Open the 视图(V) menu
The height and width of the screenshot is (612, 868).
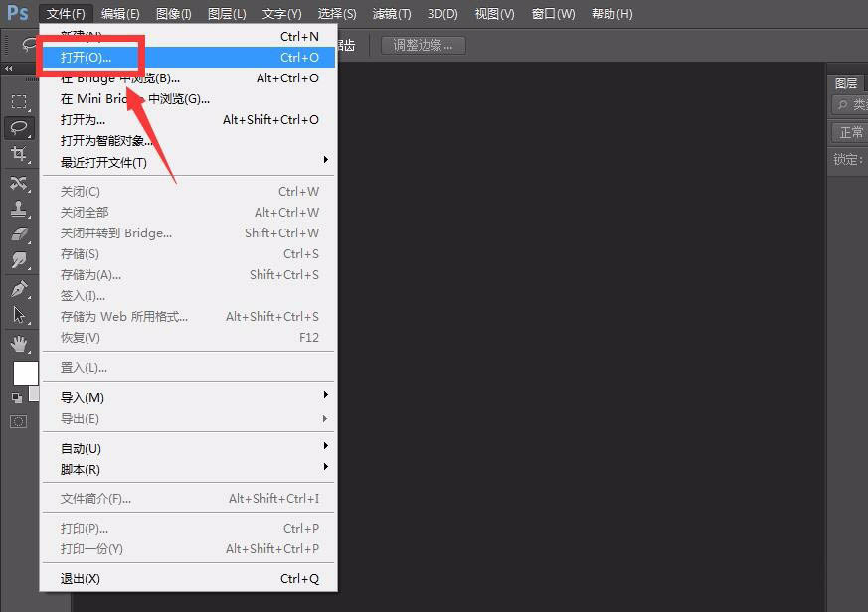point(494,14)
